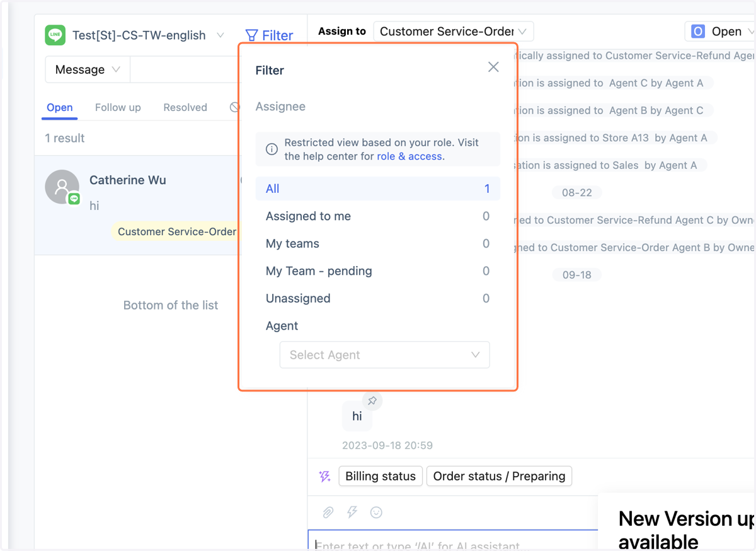Click assigned to Sales by Agent A log
The image size is (756, 551).
tap(611, 165)
